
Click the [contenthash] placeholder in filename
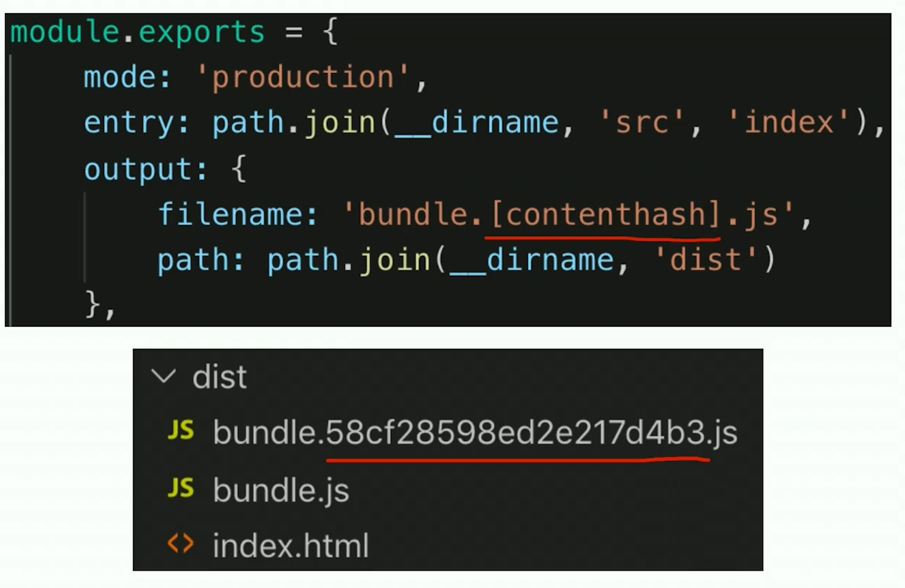coord(603,214)
